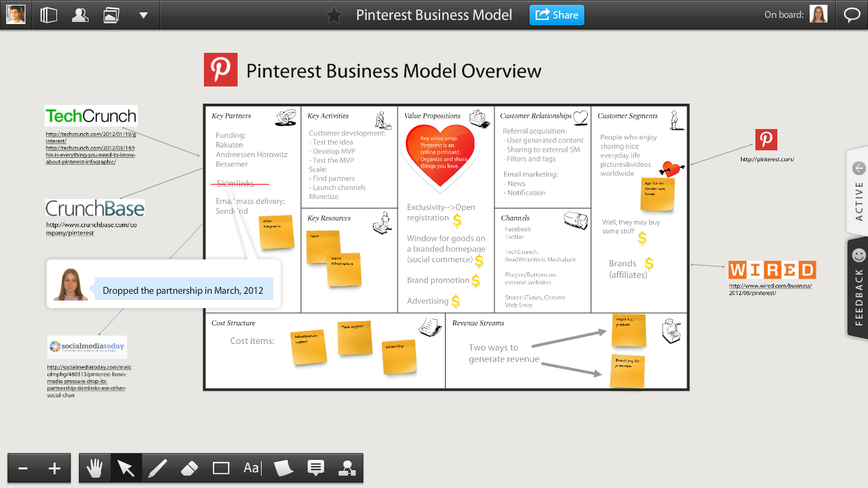Screen dimensions: 868x488
Task: Select the red heart key value prop
Action: point(440,157)
